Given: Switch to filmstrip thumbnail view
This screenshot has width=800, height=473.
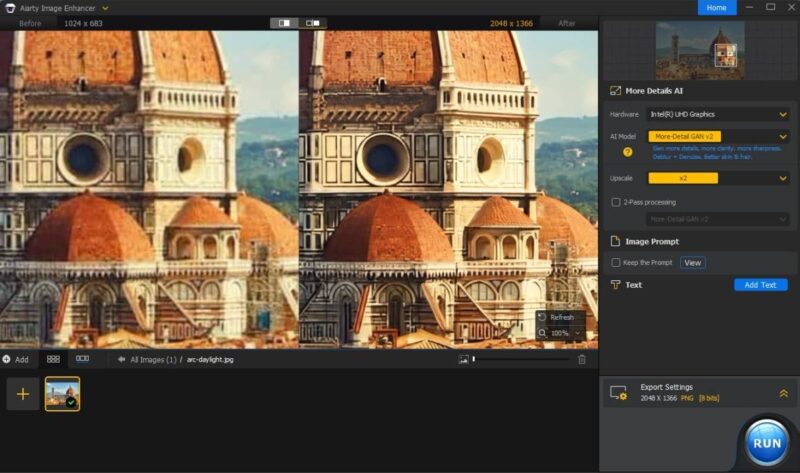Looking at the screenshot, I should point(82,359).
